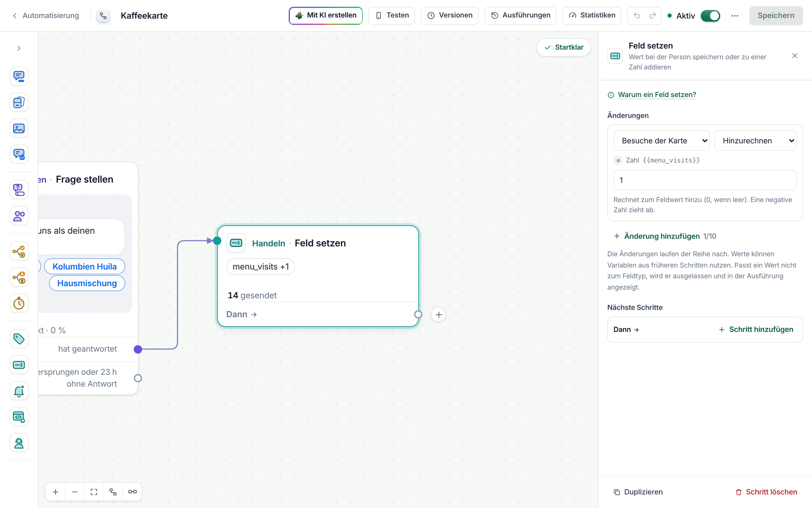Image resolution: width=812 pixels, height=508 pixels.
Task: Click Schritt löschen
Action: point(766,492)
